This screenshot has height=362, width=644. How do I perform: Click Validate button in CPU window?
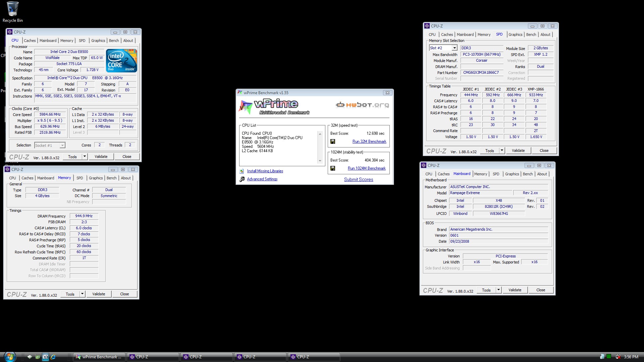coord(101,157)
